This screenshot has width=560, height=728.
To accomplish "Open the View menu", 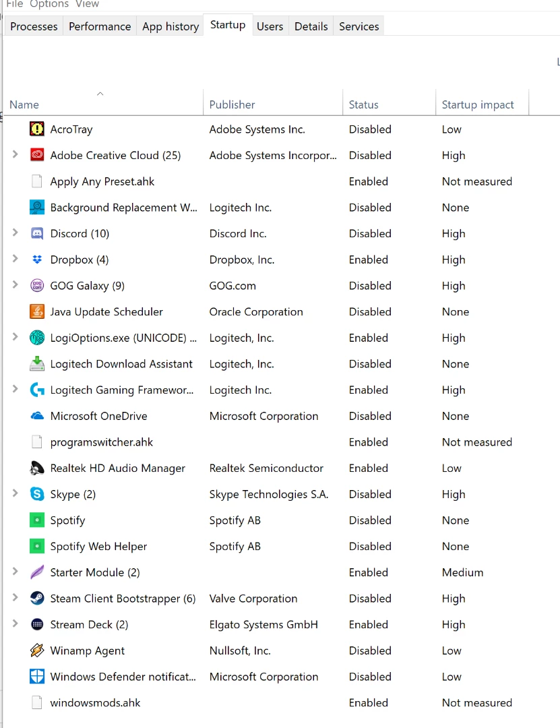I will point(88,4).
